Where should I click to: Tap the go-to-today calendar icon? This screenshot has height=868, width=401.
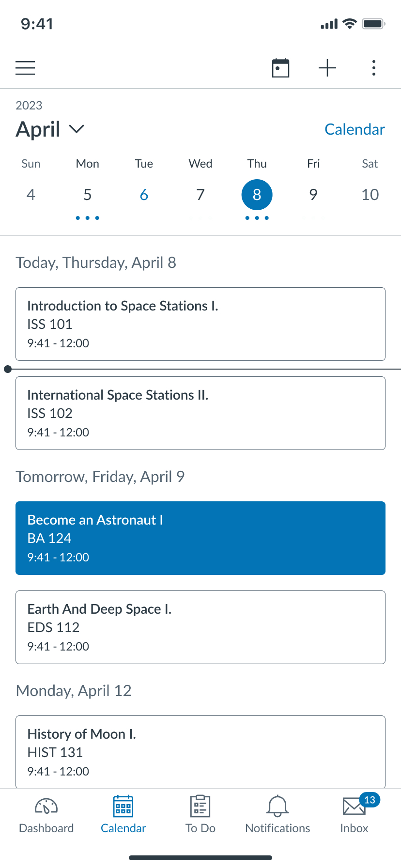pyautogui.click(x=280, y=68)
